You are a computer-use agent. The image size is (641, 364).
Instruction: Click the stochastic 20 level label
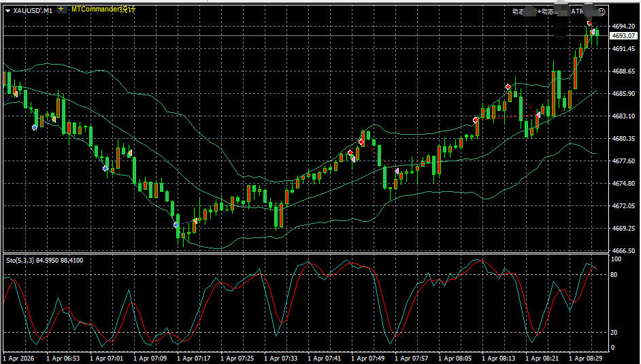tap(614, 333)
